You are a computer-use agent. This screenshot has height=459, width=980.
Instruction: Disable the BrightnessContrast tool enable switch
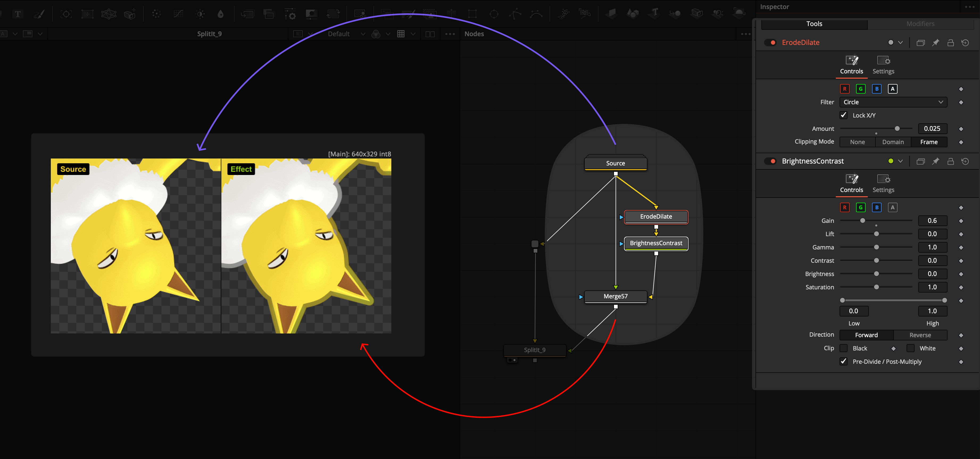click(x=770, y=161)
